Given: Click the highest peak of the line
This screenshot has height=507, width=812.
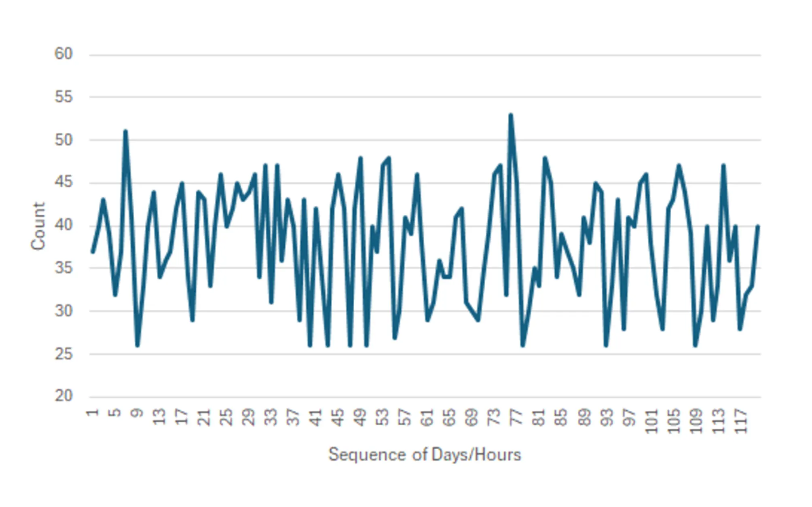Looking at the screenshot, I should 511,115.
